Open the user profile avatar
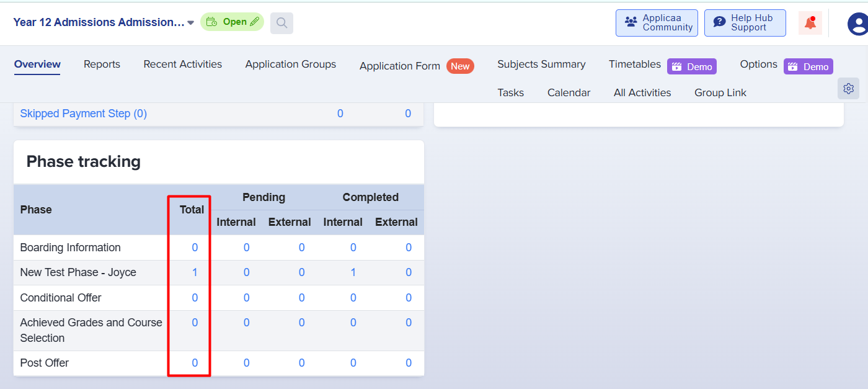This screenshot has width=868, height=389. point(858,24)
